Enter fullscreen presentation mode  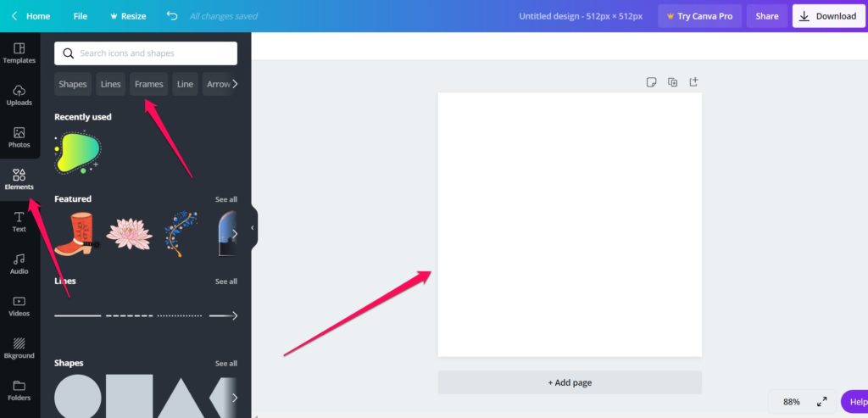[822, 402]
